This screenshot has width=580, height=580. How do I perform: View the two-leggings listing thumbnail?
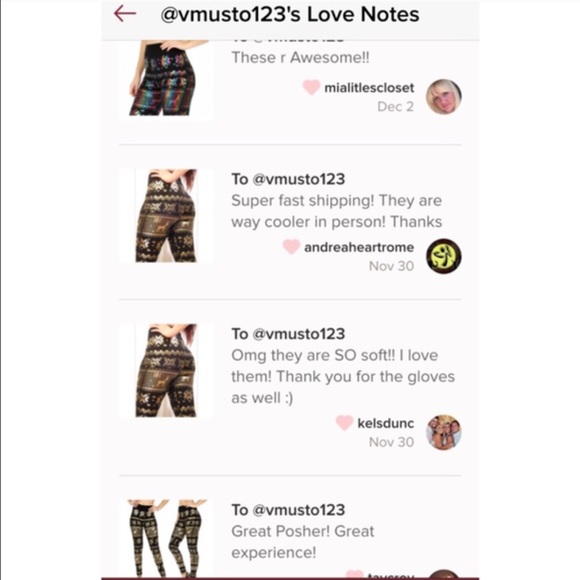[x=166, y=538]
